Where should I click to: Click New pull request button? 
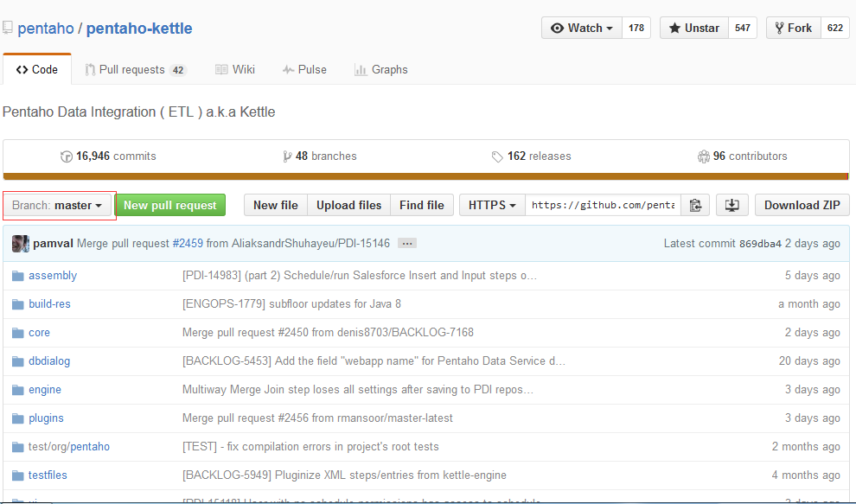coord(169,205)
